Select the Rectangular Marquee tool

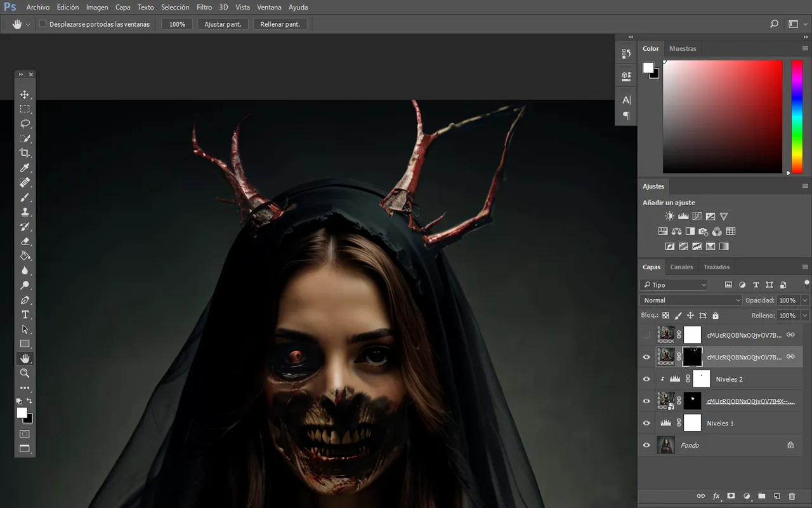coord(25,109)
